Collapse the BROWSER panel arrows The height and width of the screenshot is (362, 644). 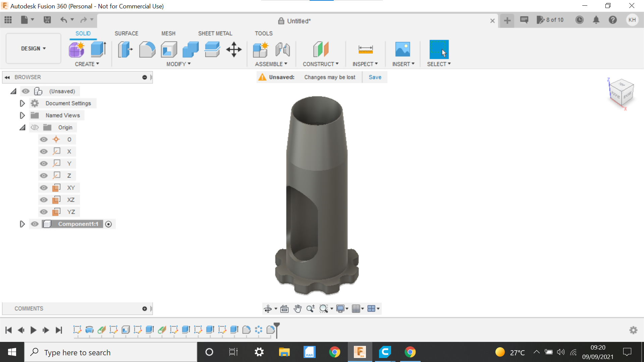click(7, 77)
